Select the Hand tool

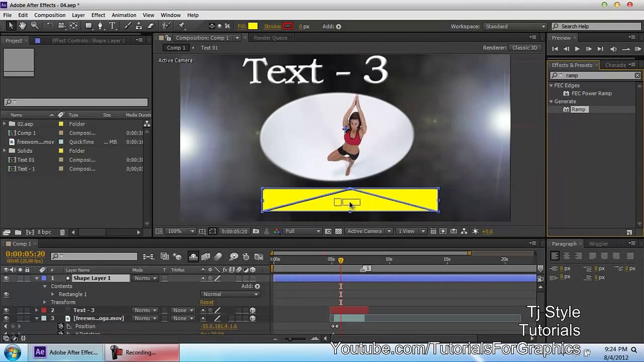point(23,26)
